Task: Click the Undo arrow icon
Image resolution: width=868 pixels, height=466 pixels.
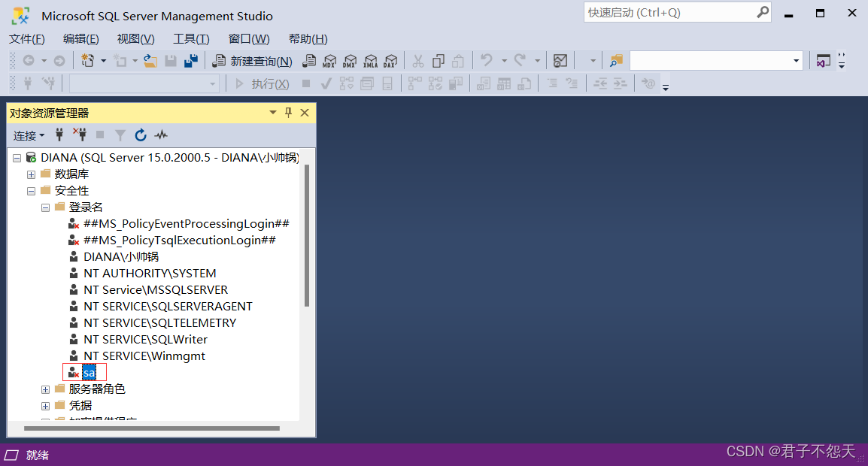Action: pyautogui.click(x=487, y=60)
